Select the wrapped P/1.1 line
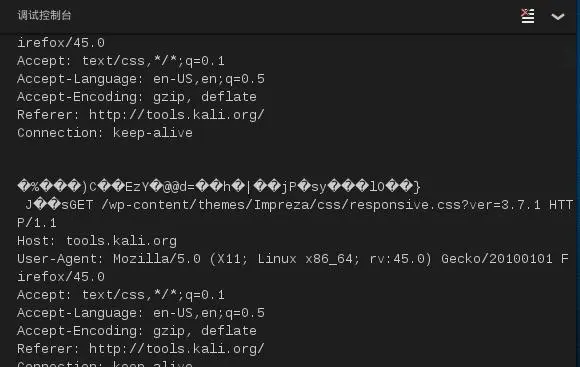580x367 pixels. (37, 223)
